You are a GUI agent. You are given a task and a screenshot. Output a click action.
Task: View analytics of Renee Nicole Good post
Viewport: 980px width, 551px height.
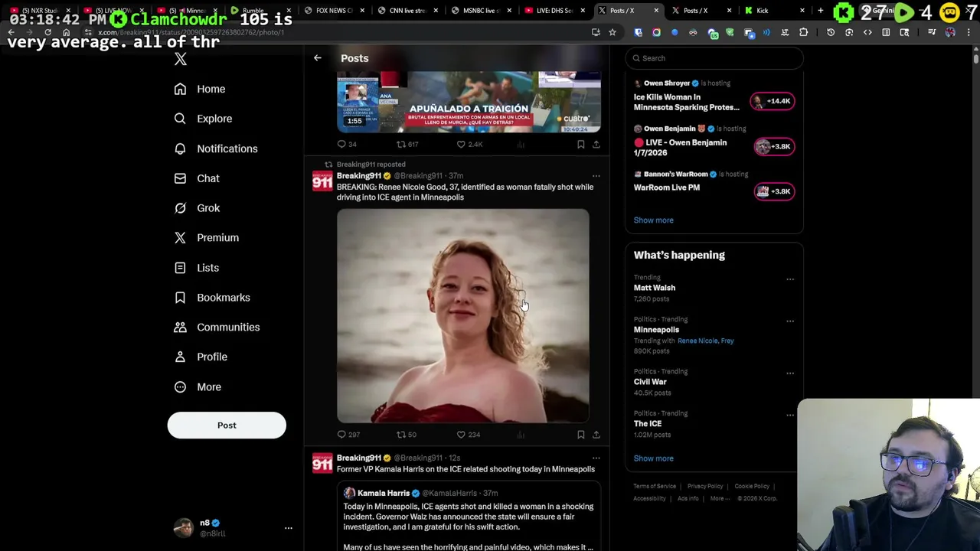click(521, 435)
